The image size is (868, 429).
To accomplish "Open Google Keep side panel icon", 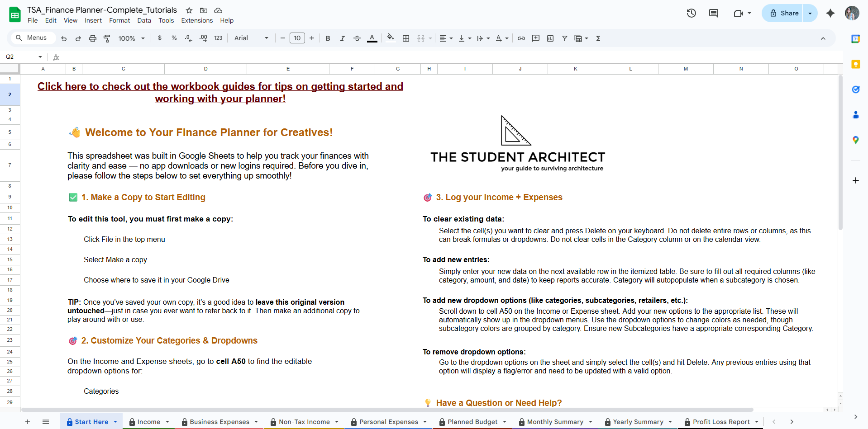I will point(856,64).
